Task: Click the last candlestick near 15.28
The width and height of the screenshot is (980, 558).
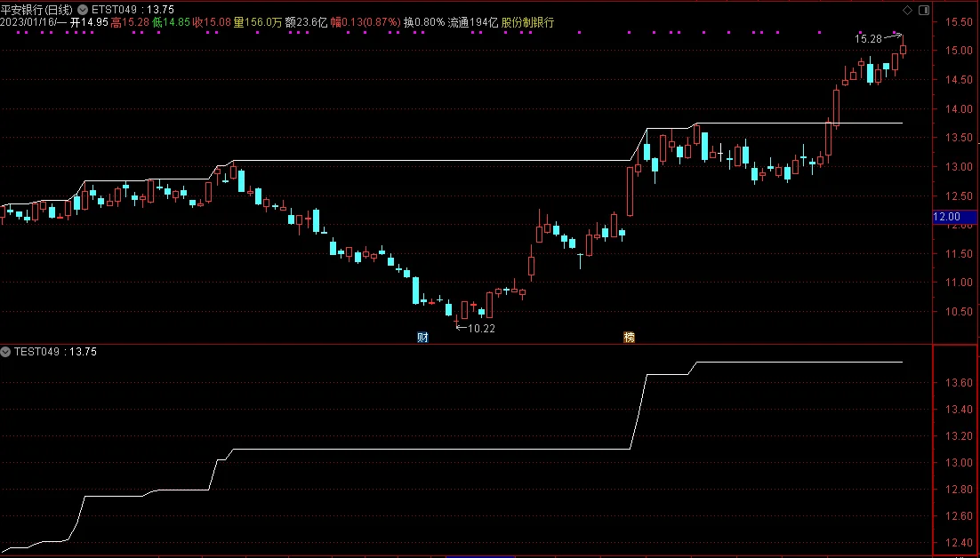Action: (x=904, y=47)
